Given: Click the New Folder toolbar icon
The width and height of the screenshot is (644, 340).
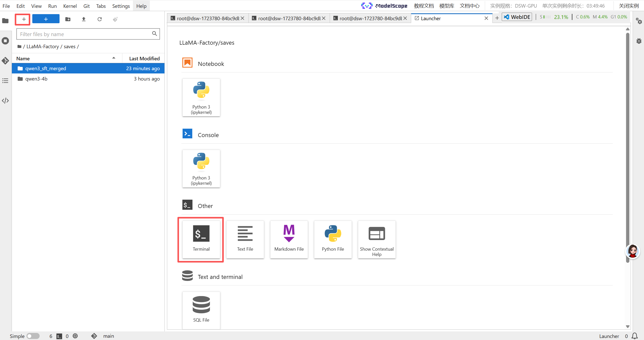Looking at the screenshot, I should coord(68,19).
